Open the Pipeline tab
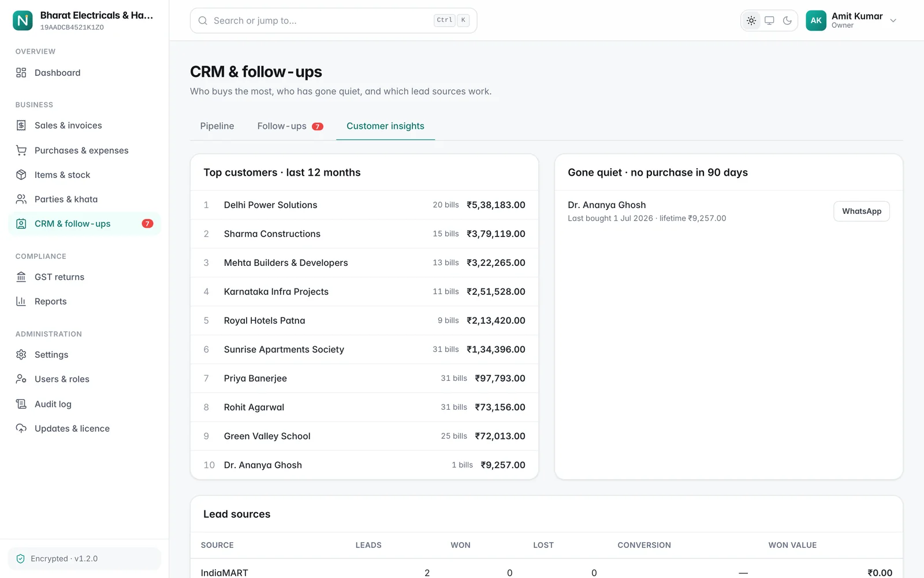 tap(217, 126)
